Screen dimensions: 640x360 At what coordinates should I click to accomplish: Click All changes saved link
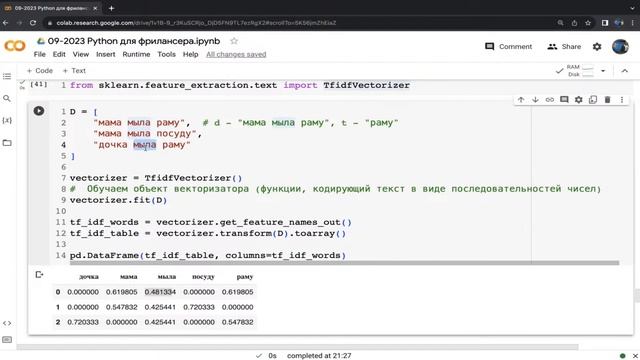click(236, 54)
